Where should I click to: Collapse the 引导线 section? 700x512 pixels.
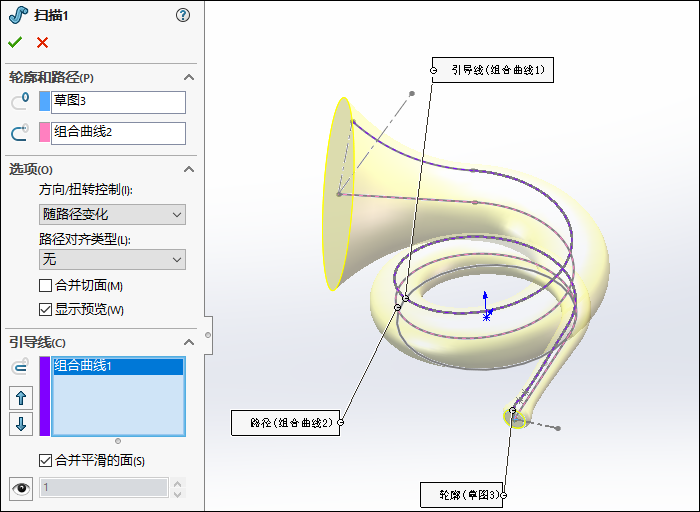pos(189,343)
